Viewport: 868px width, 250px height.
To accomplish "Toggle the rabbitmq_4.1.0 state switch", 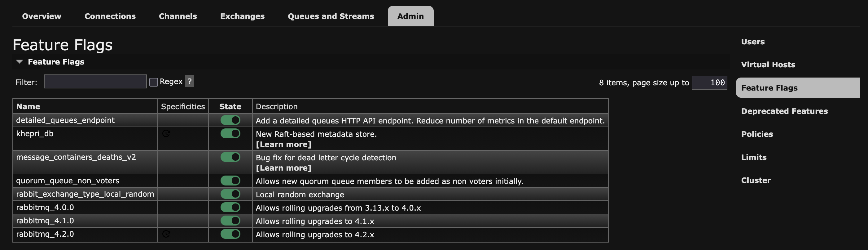I will tap(230, 221).
